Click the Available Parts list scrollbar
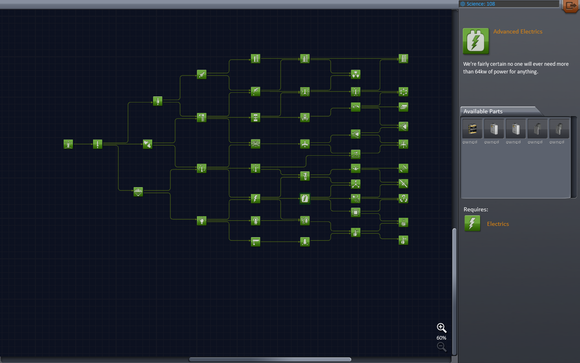The width and height of the screenshot is (580, 363). pos(574,157)
